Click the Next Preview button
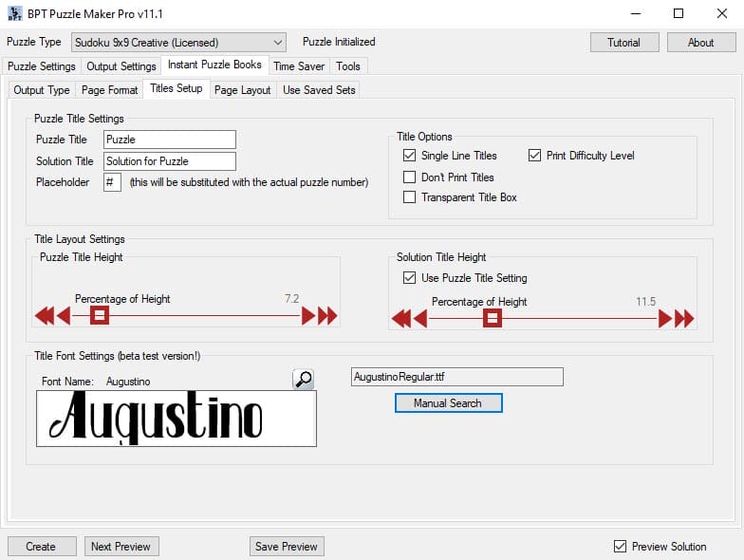 (121, 546)
